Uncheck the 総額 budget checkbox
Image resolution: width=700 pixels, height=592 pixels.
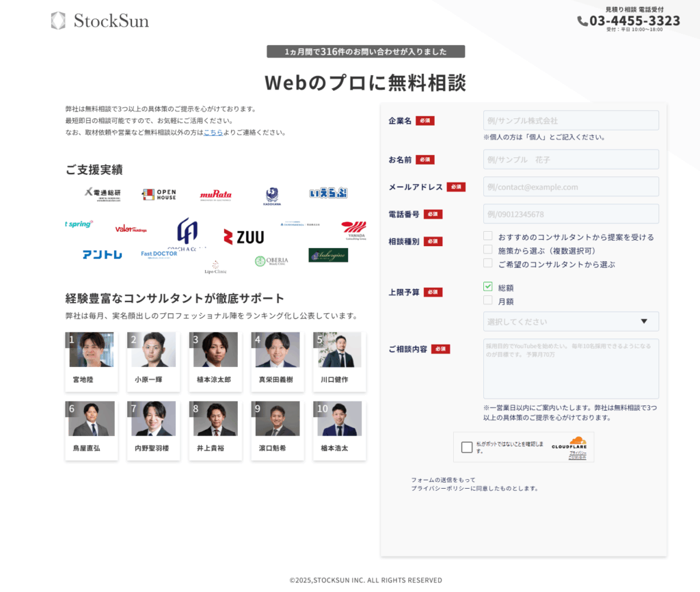tap(488, 287)
